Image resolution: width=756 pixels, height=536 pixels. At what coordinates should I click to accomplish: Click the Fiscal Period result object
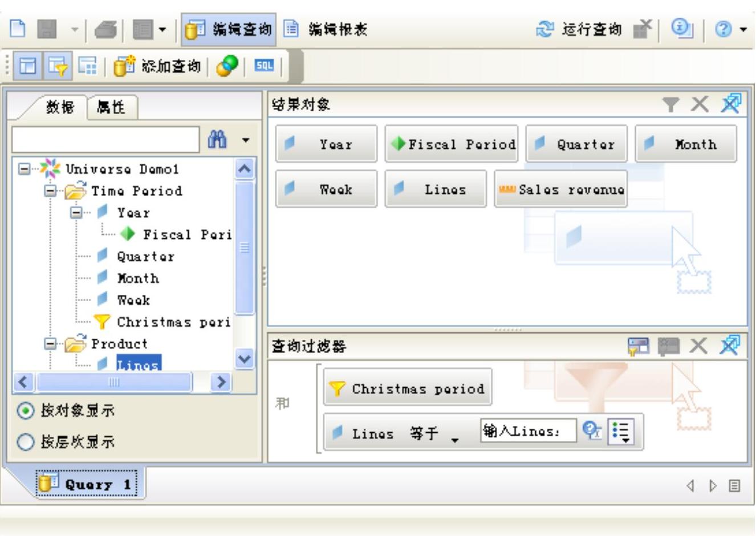452,144
